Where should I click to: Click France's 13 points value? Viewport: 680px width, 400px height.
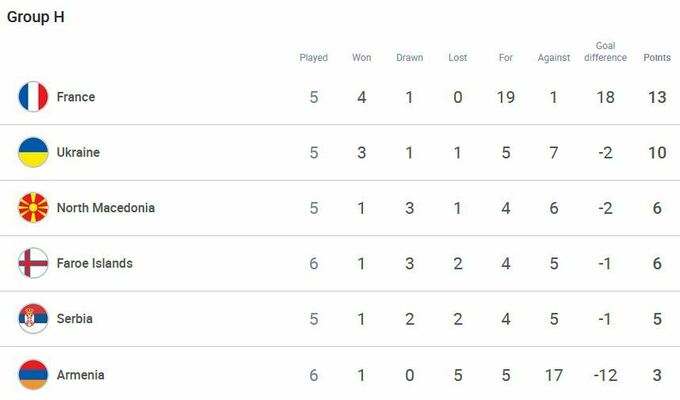(657, 97)
